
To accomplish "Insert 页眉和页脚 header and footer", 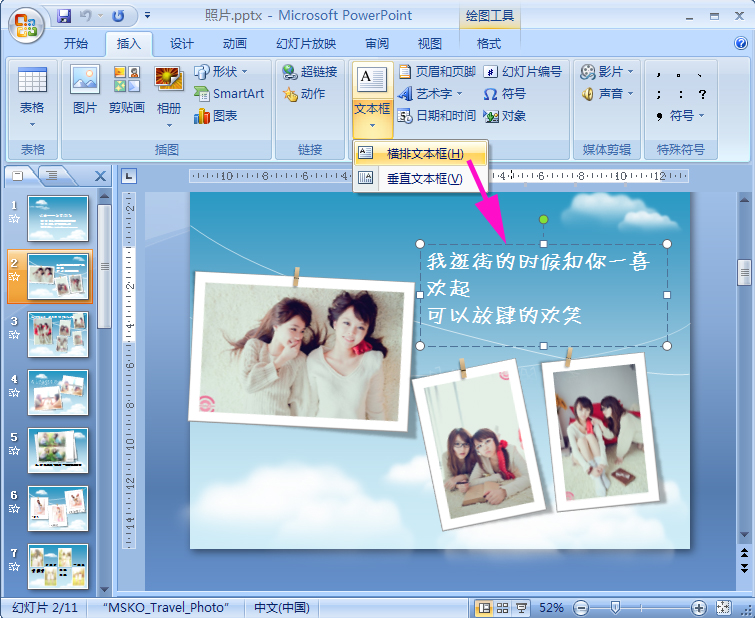I will pos(437,72).
